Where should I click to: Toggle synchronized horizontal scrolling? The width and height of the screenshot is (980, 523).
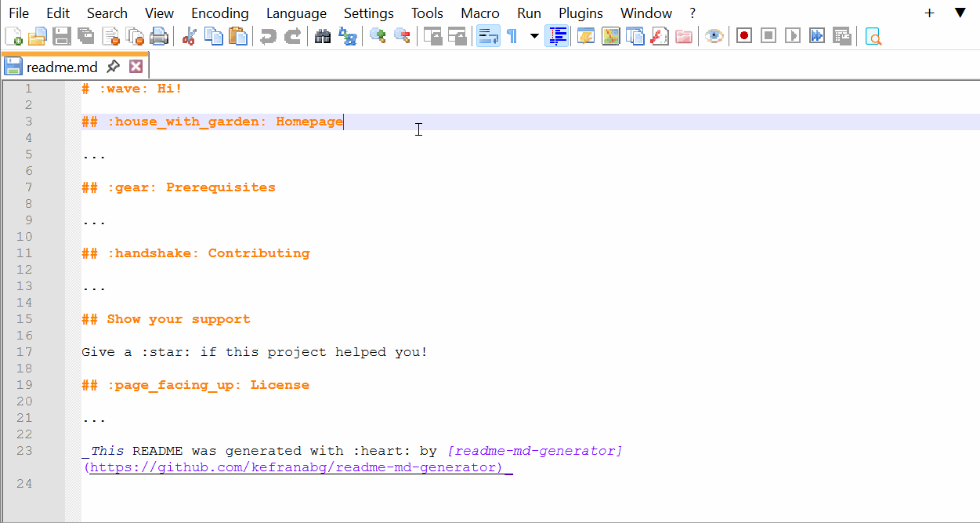tap(457, 35)
